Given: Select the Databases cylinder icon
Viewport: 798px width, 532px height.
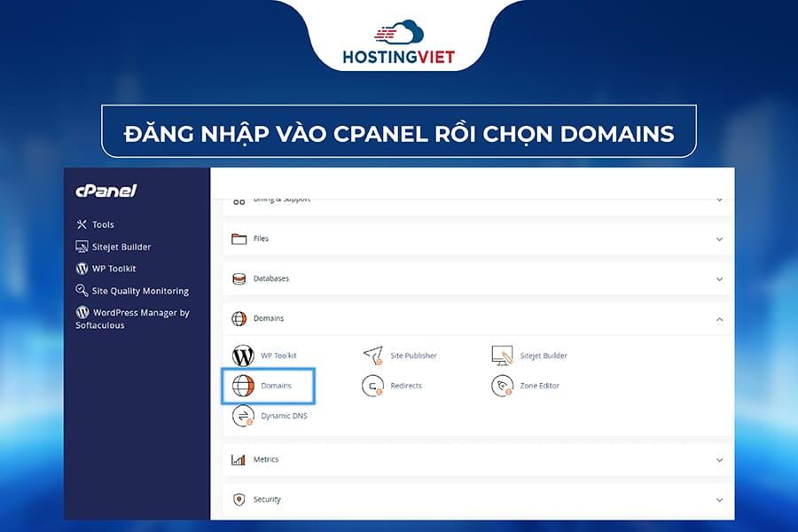Looking at the screenshot, I should click(237, 278).
